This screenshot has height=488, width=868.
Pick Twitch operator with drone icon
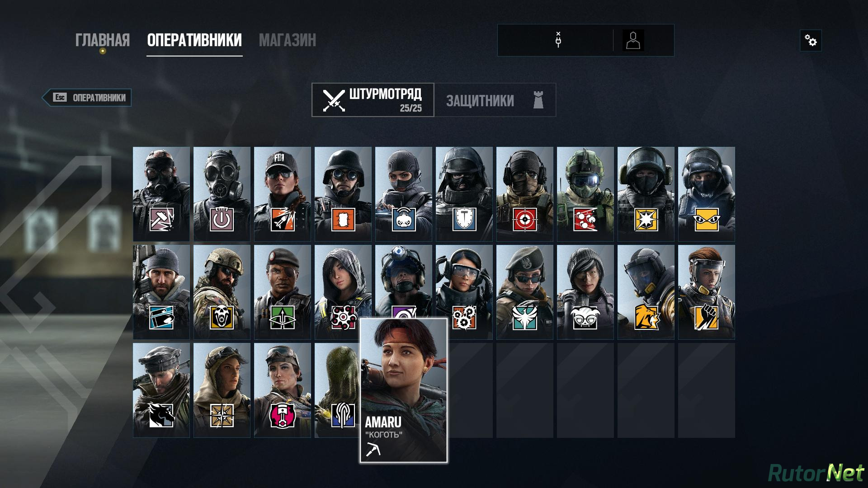tap(404, 194)
